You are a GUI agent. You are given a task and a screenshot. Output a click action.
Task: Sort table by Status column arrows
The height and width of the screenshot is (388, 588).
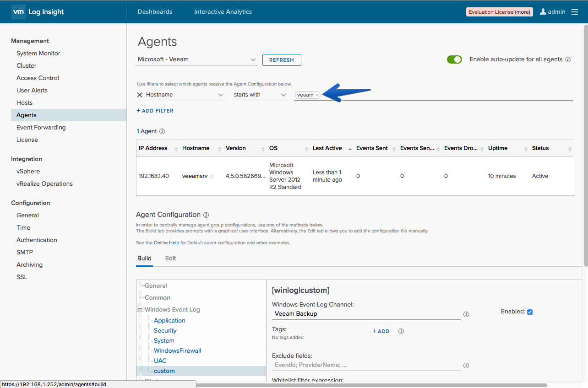tap(570, 149)
